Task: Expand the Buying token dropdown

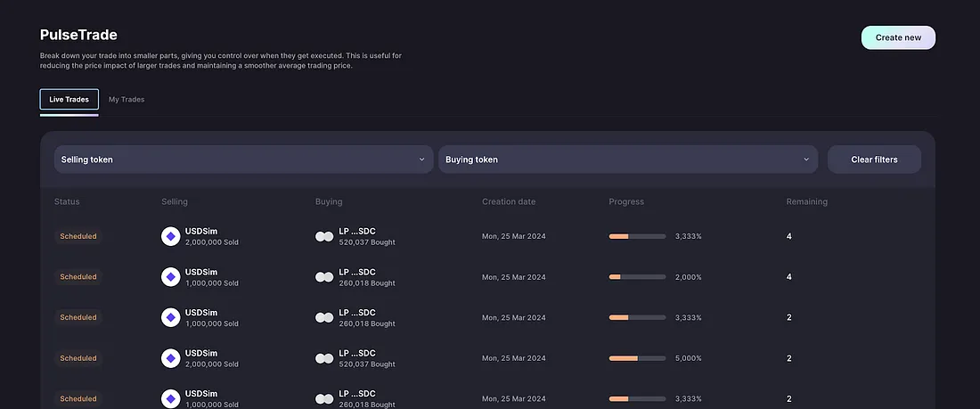Action: pos(627,160)
